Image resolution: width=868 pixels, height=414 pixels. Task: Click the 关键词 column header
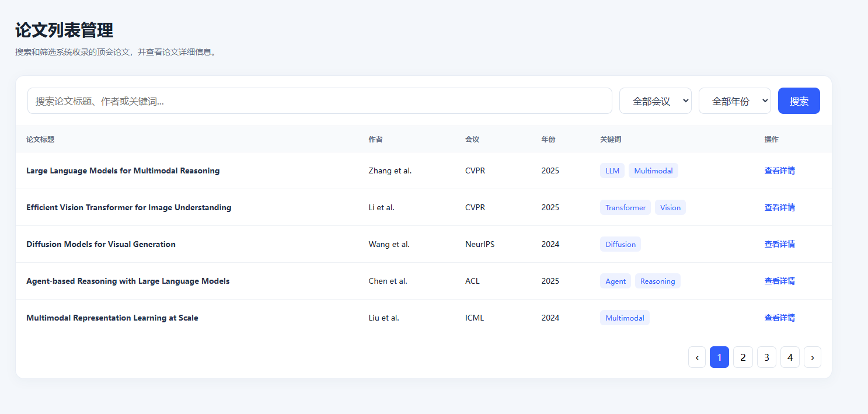611,139
